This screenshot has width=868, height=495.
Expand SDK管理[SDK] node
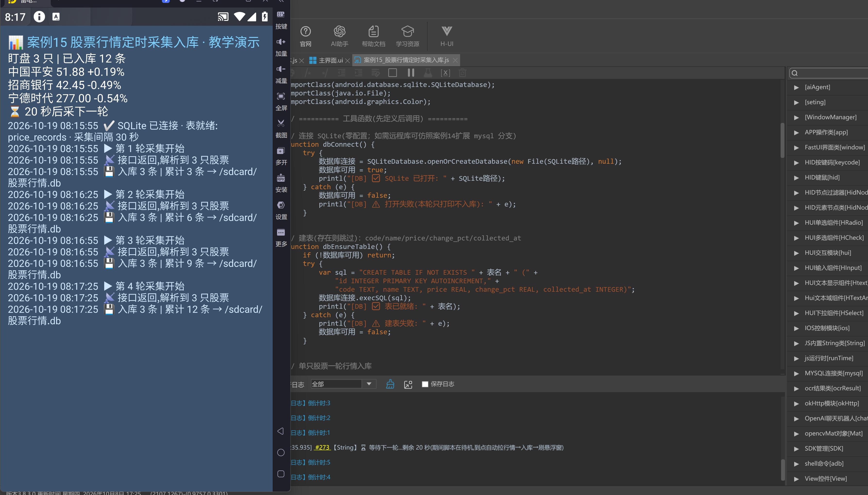coord(796,449)
